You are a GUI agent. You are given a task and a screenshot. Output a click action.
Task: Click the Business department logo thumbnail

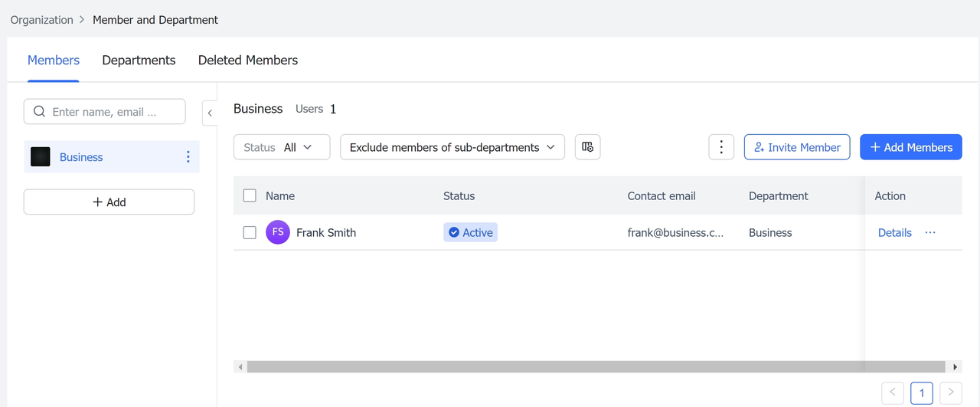41,157
